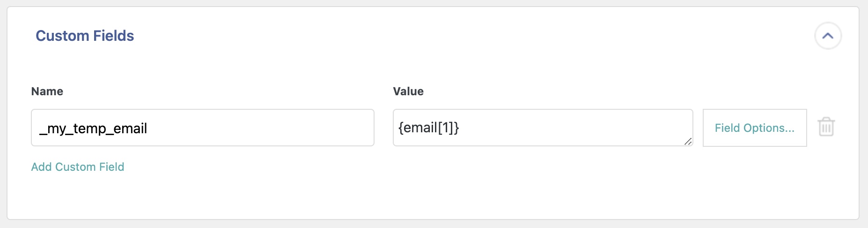
Task: Focus the Name input with _my_temp_email
Action: tap(202, 128)
